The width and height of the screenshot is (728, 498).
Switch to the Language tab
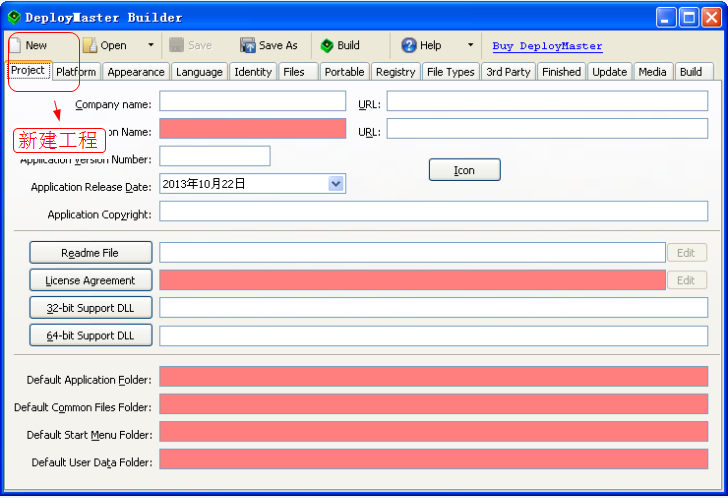tap(199, 72)
